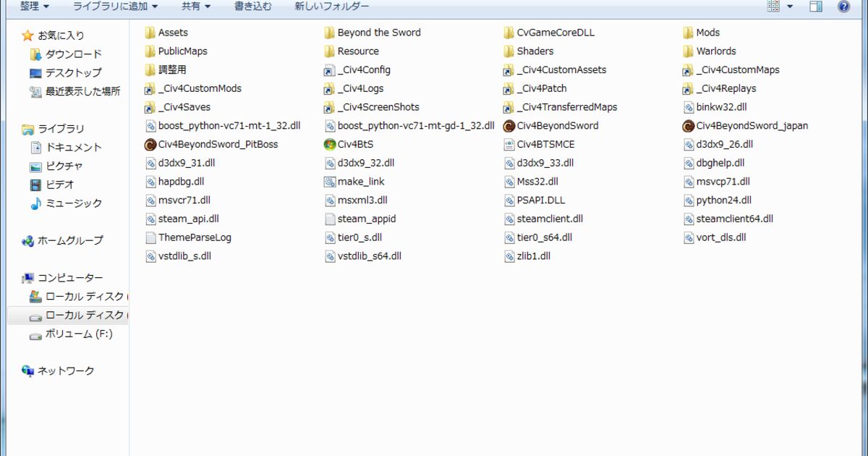Select ボリューム (F:) drive in sidebar
This screenshot has height=456, width=868.
[x=78, y=334]
